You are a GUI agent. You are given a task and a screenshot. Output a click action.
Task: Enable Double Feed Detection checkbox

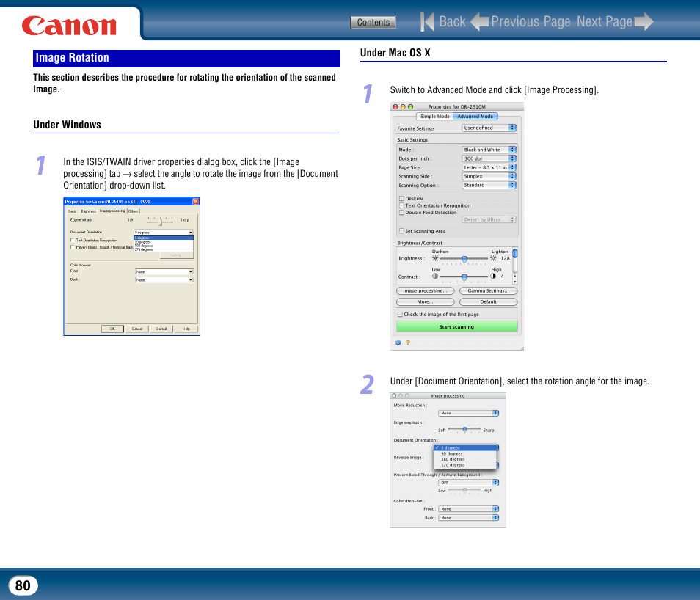tap(401, 213)
